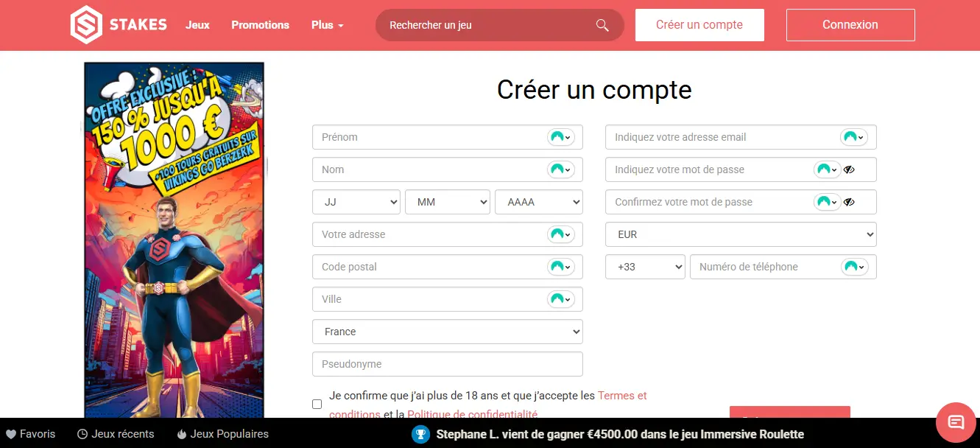Open Jeux Populaires from the bottom bar
The image size is (980, 448).
tap(222, 434)
